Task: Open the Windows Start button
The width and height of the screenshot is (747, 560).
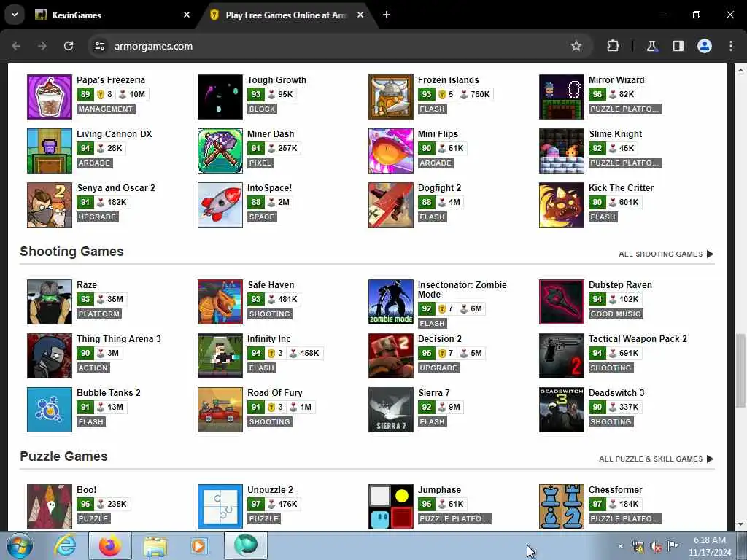Action: [20, 545]
